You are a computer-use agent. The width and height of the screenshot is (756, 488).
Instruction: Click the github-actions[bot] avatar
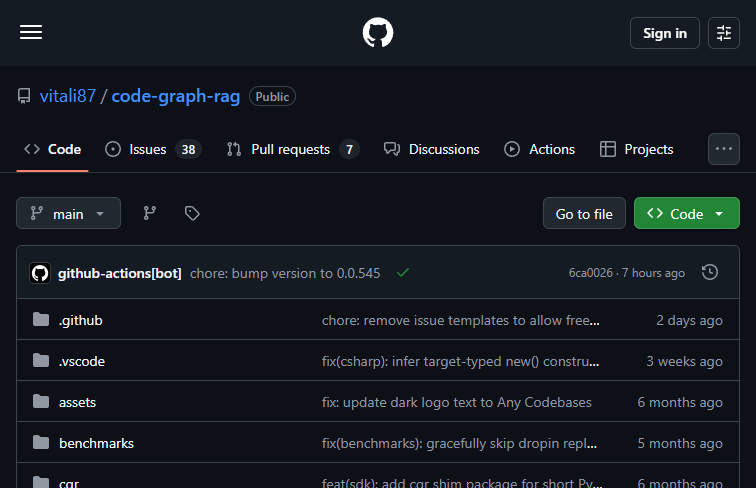(40, 273)
